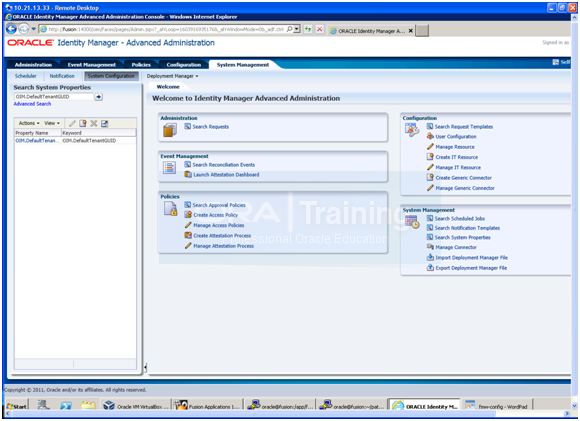This screenshot has width=580, height=421.
Task: Switch to the Policies tab
Action: click(141, 65)
